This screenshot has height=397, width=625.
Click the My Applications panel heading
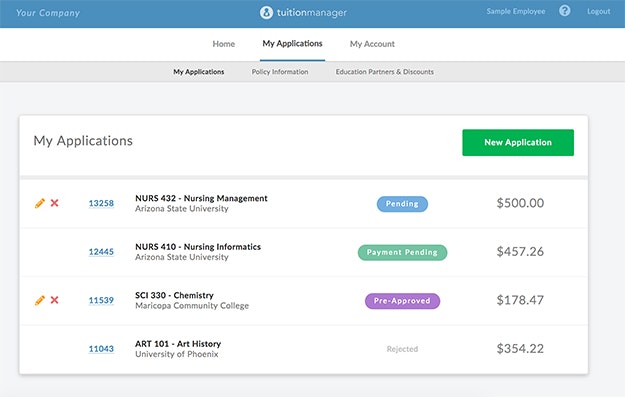click(x=83, y=141)
